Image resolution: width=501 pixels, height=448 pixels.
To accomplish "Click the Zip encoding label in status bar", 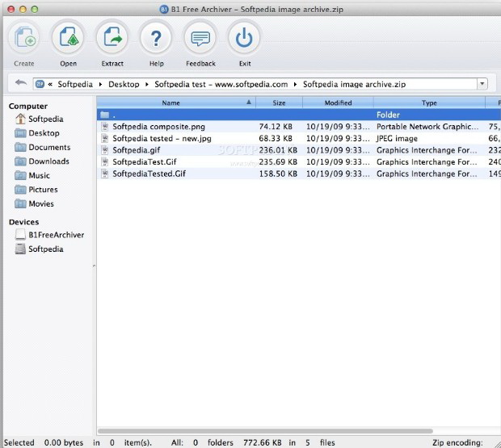I will tap(457, 442).
